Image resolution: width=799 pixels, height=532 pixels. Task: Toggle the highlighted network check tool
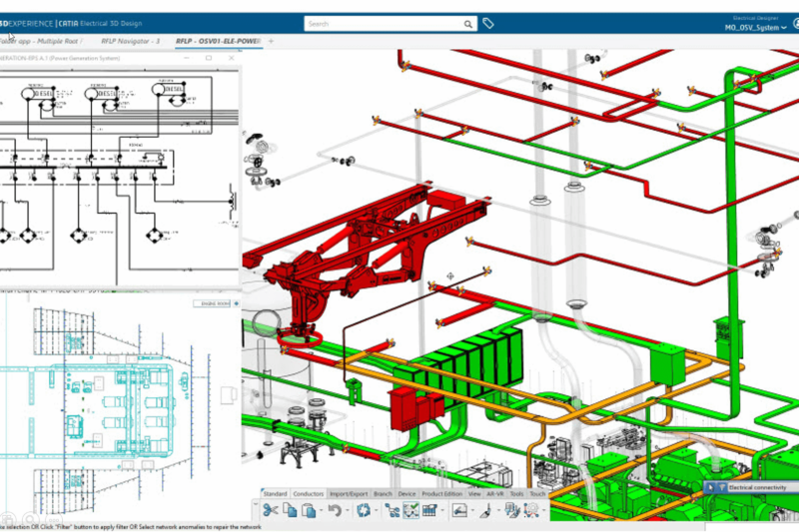pyautogui.click(x=410, y=510)
